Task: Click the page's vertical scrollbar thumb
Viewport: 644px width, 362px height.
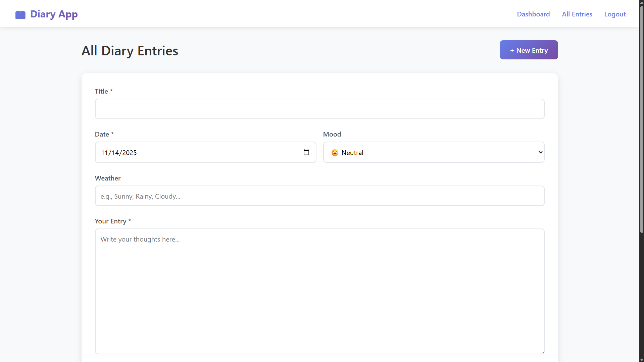Action: (641, 117)
